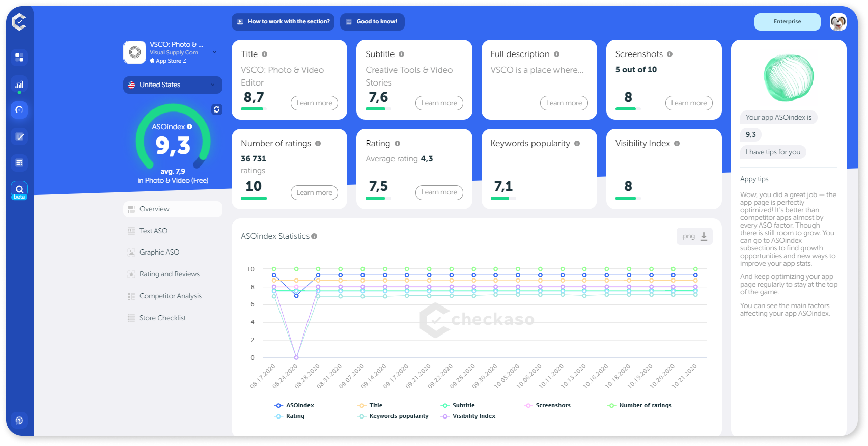Image resolution: width=868 pixels, height=446 pixels.
Task: Toggle Keywords popularity series in legend
Action: click(393, 416)
